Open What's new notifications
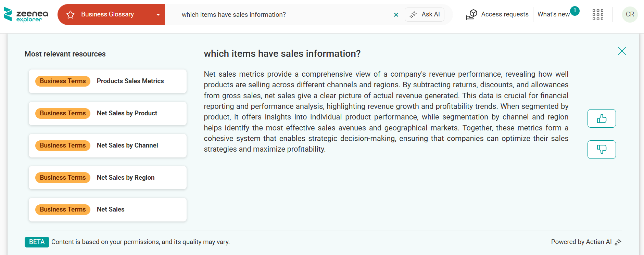 point(554,14)
